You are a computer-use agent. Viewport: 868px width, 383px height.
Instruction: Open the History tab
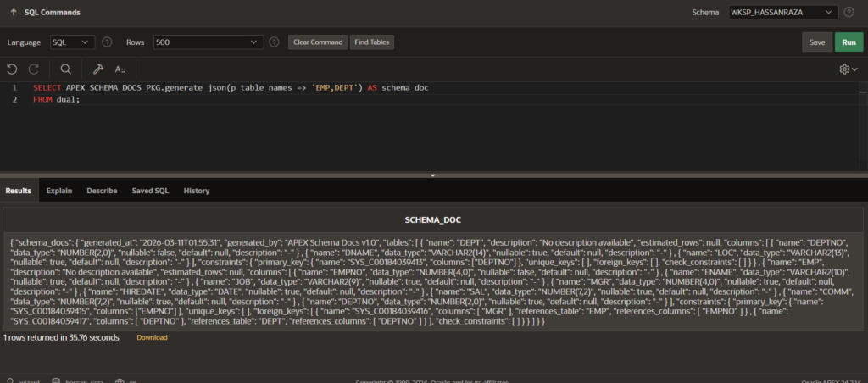pos(197,191)
